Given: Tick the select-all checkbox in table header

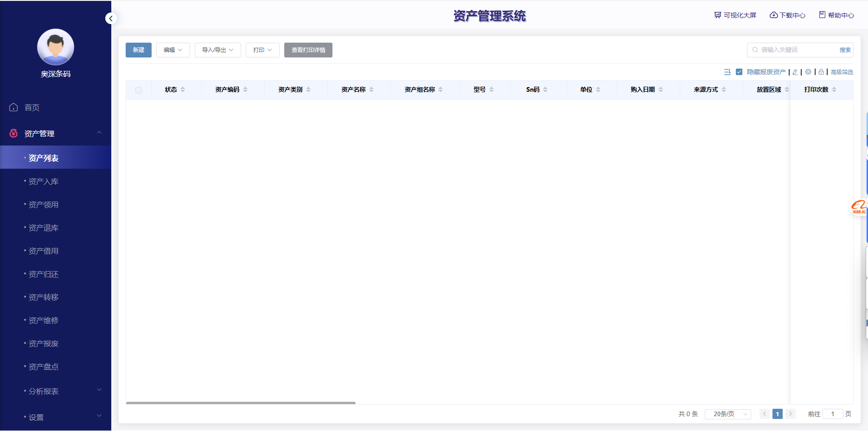Looking at the screenshot, I should 139,90.
